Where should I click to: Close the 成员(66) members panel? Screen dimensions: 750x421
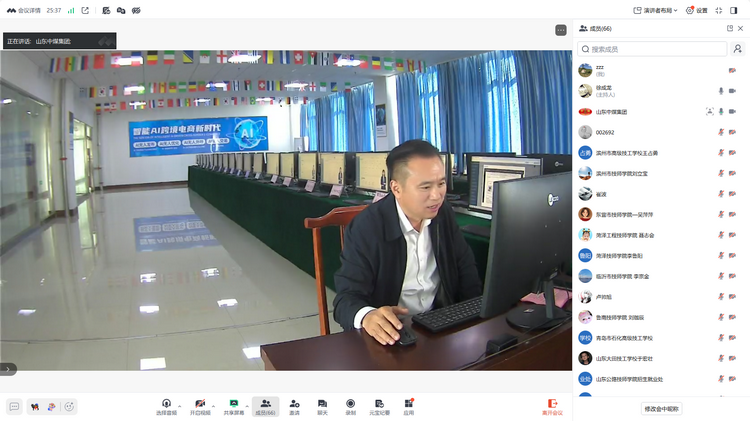tap(740, 28)
